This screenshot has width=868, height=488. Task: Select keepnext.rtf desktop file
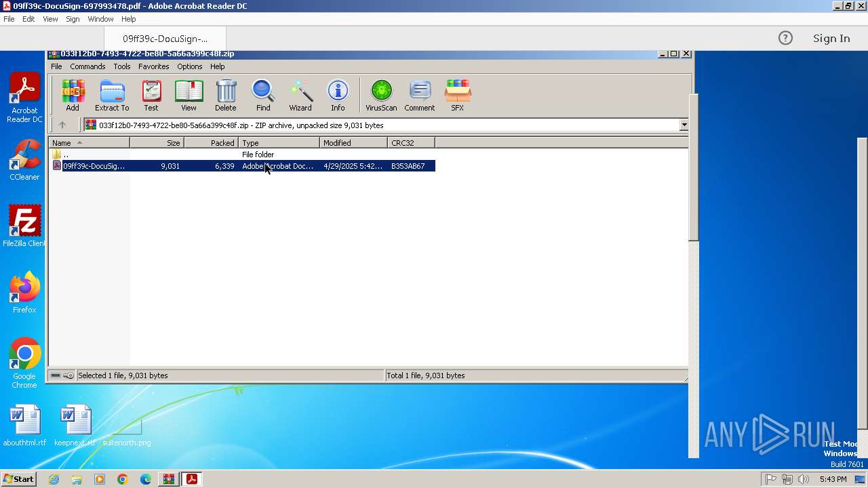click(75, 426)
